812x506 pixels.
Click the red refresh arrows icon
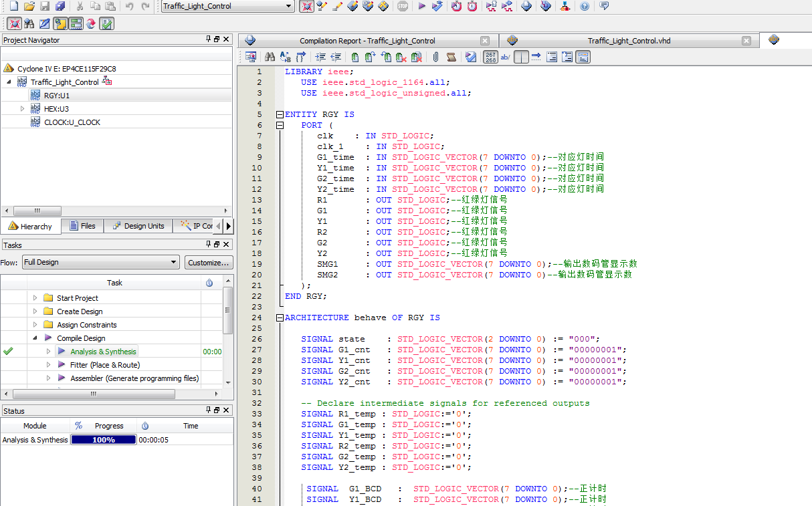click(x=91, y=23)
